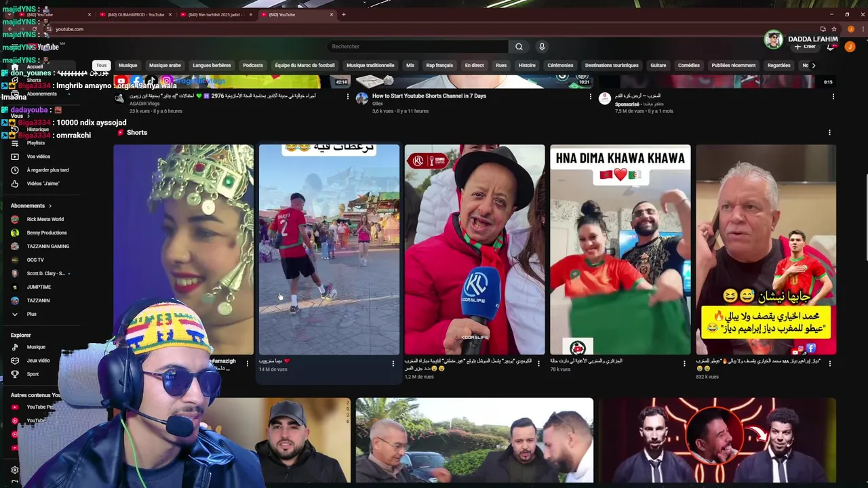
Task: Select Équipe du Maroc de football chip
Action: click(x=305, y=66)
